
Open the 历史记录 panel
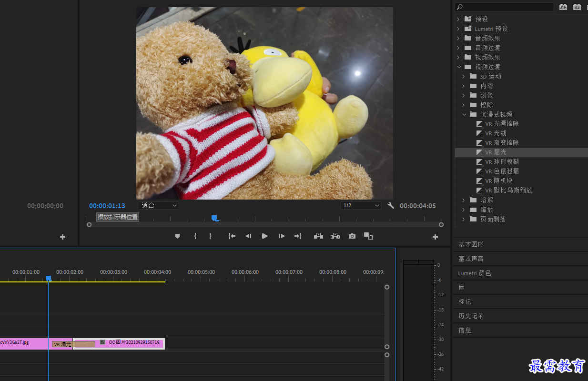click(471, 316)
